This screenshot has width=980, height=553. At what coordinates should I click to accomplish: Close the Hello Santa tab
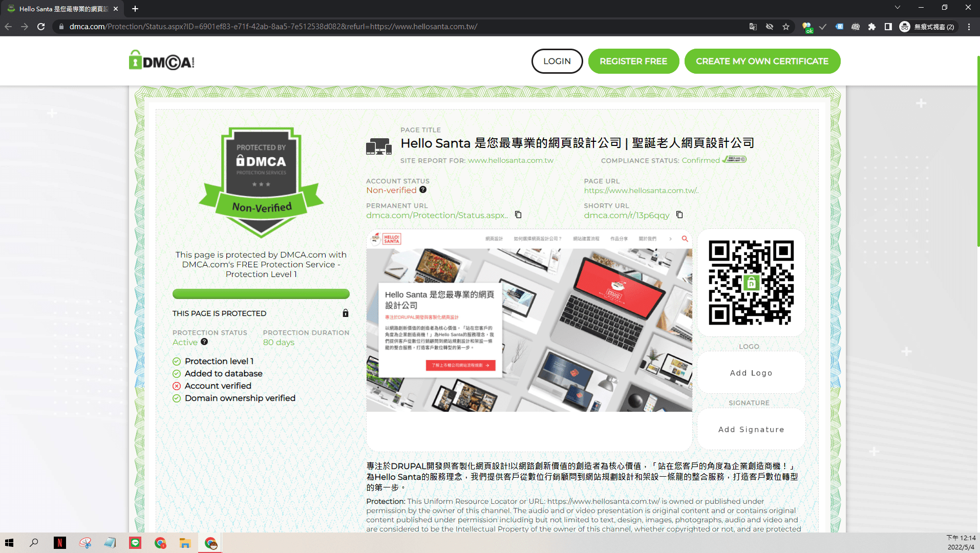pos(116,9)
